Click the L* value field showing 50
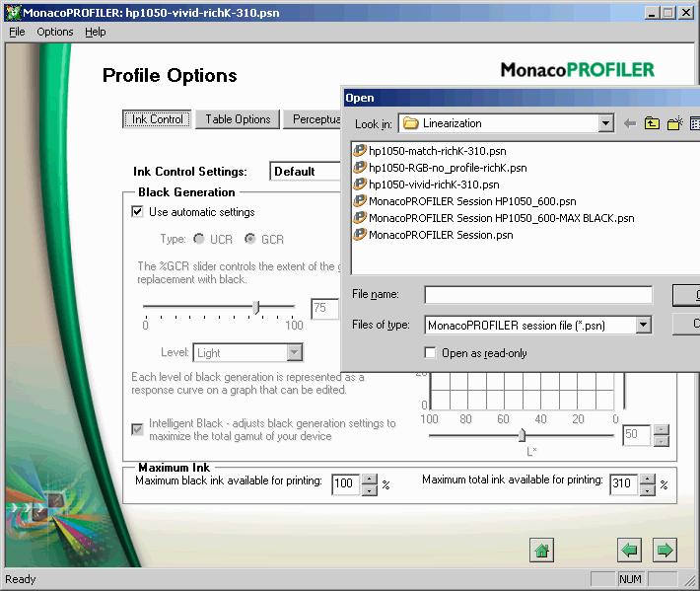The width and height of the screenshot is (700, 591). point(637,434)
